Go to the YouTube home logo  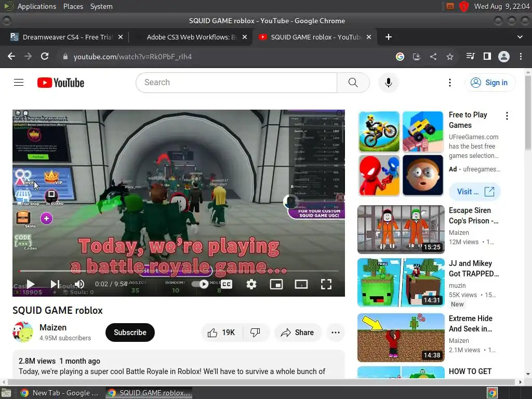[61, 83]
